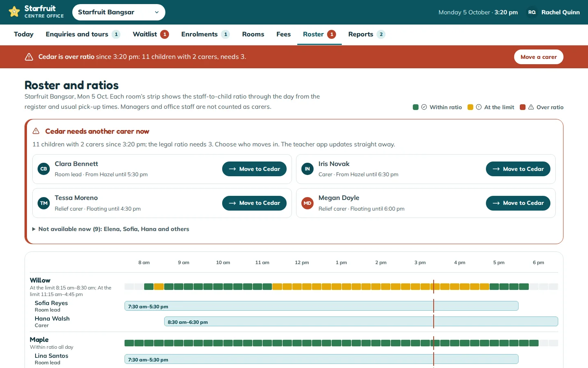Click the warning triangle in the red banner

(29, 57)
